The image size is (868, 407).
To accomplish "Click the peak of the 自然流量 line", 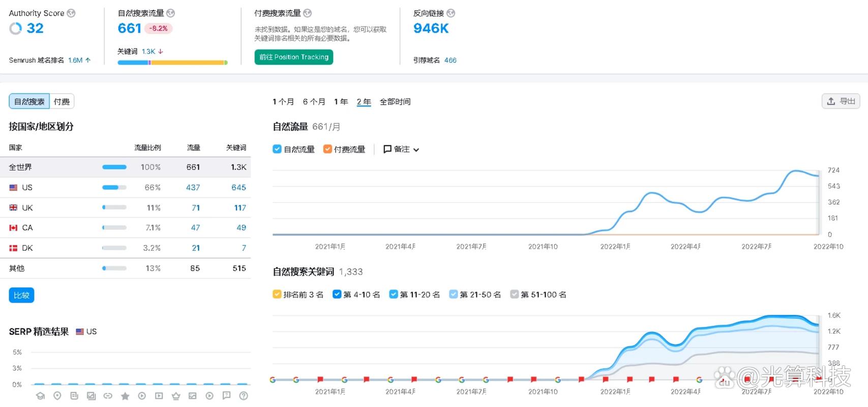I will click(x=795, y=171).
